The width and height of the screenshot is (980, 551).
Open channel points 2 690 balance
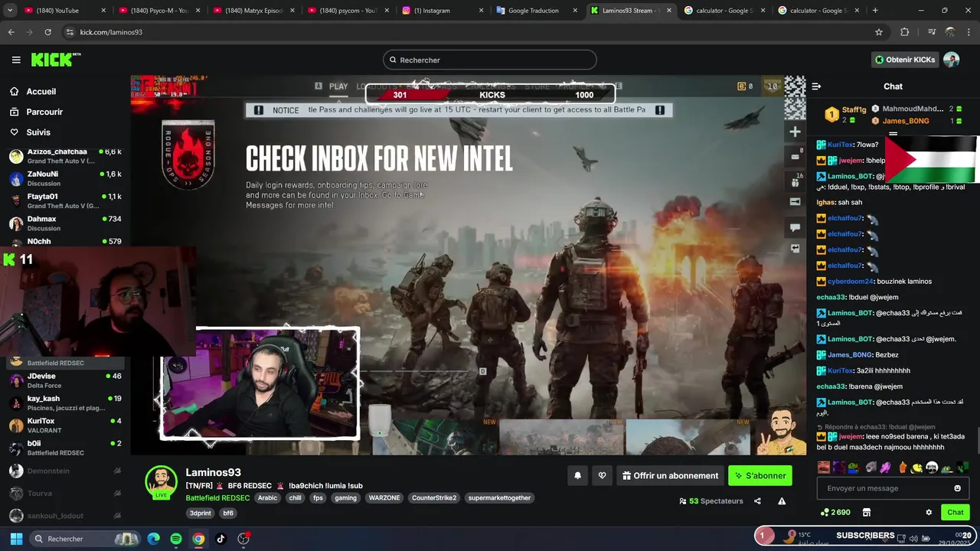[835, 513]
